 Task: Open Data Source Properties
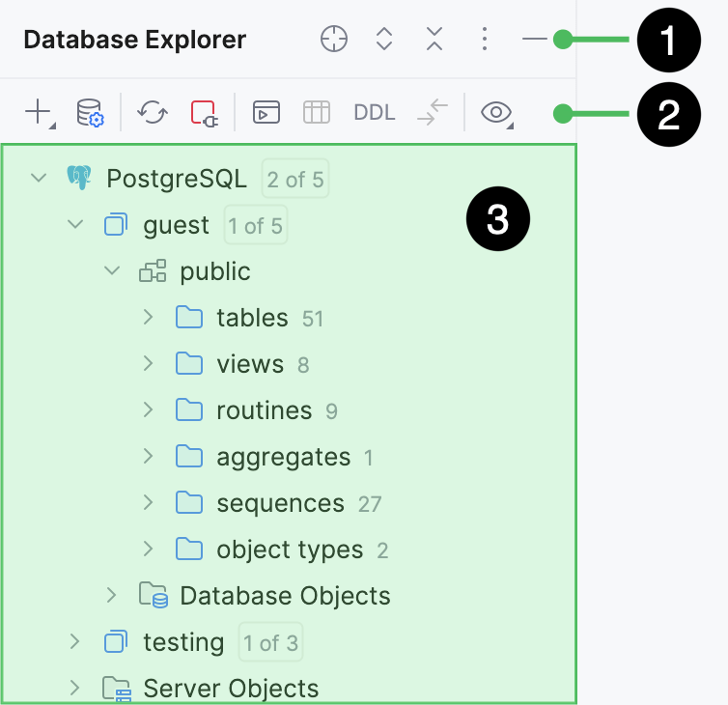coord(90,112)
